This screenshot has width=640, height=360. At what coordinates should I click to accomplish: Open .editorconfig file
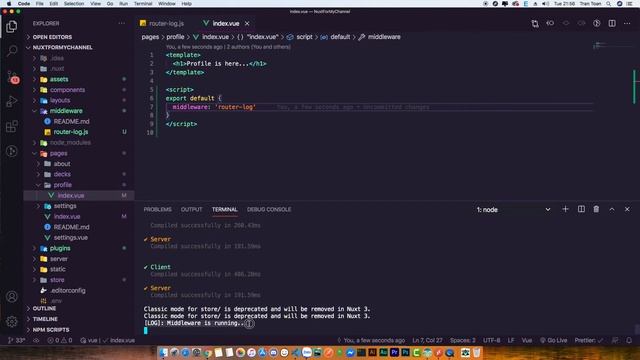pyautogui.click(x=68, y=291)
